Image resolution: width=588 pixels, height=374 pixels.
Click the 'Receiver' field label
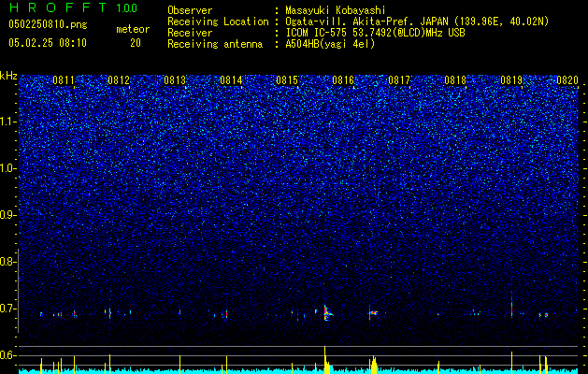[x=190, y=33]
